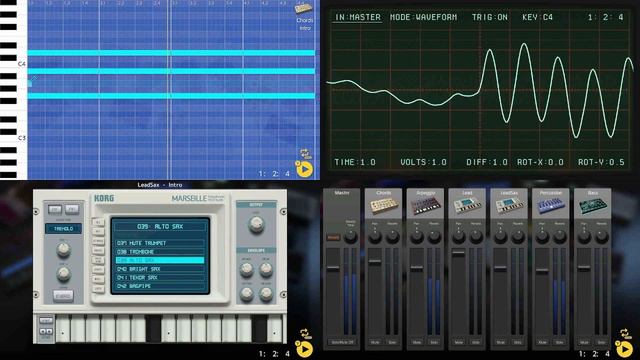Click the first effect knob below TREMOLO
Screen dimensions: 640x360
[x=63, y=249]
